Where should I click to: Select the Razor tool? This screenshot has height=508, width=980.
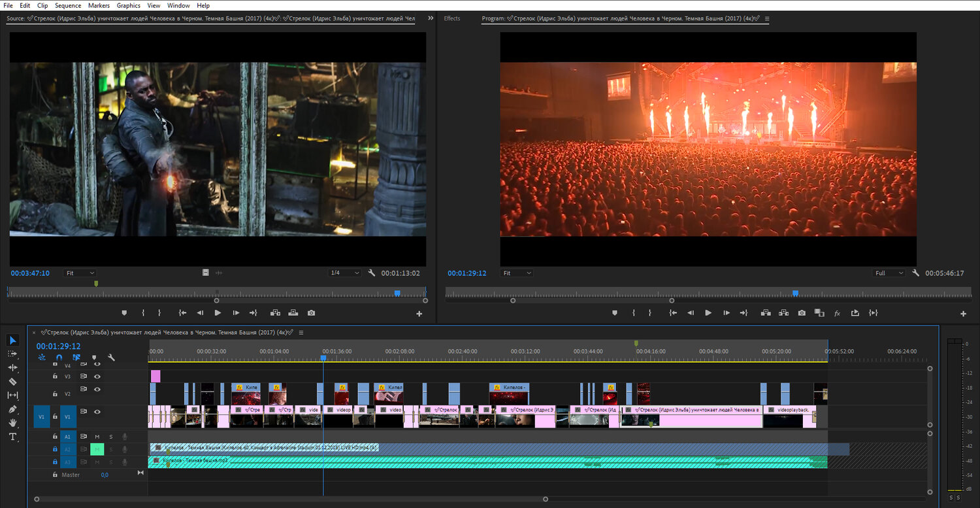click(12, 381)
